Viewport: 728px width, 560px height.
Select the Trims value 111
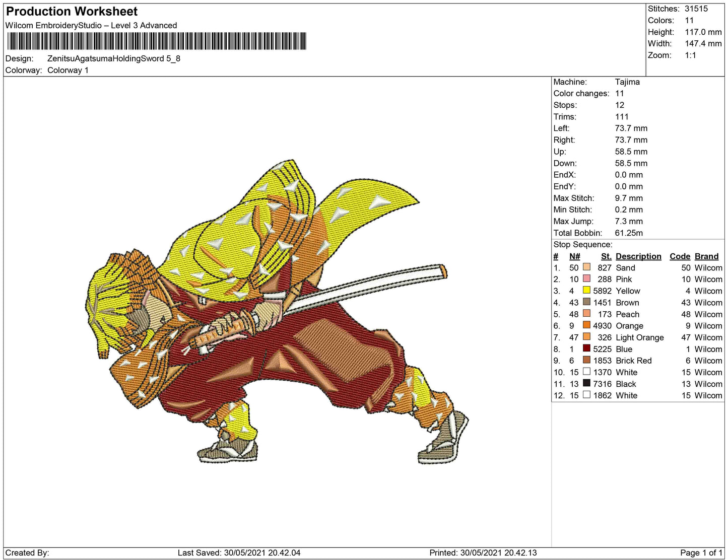pos(622,116)
